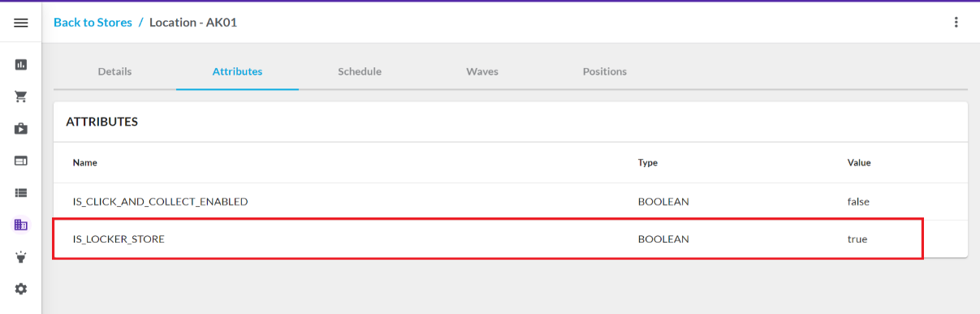Viewport: 980px width, 314px height.
Task: Click the true value of IS_LOCKER_STORE
Action: coord(857,239)
